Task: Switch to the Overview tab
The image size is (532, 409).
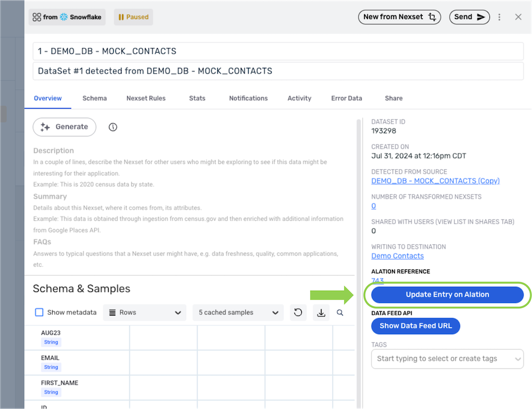Action: tap(48, 98)
